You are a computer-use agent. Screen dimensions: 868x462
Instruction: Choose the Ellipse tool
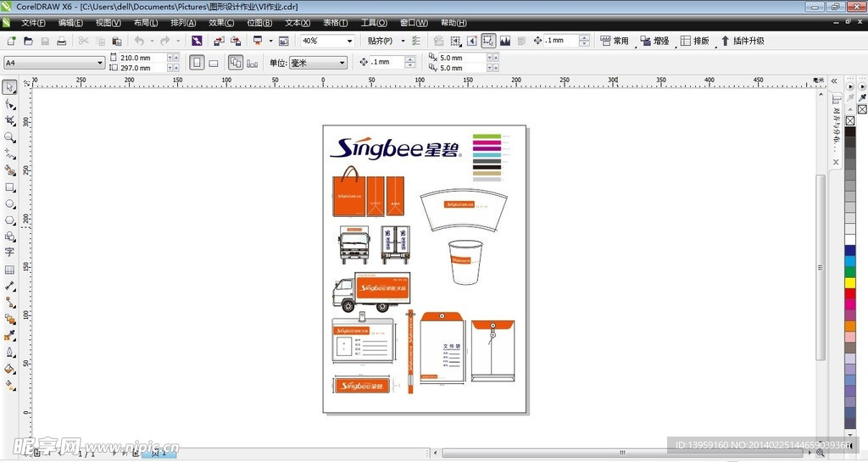click(x=9, y=204)
